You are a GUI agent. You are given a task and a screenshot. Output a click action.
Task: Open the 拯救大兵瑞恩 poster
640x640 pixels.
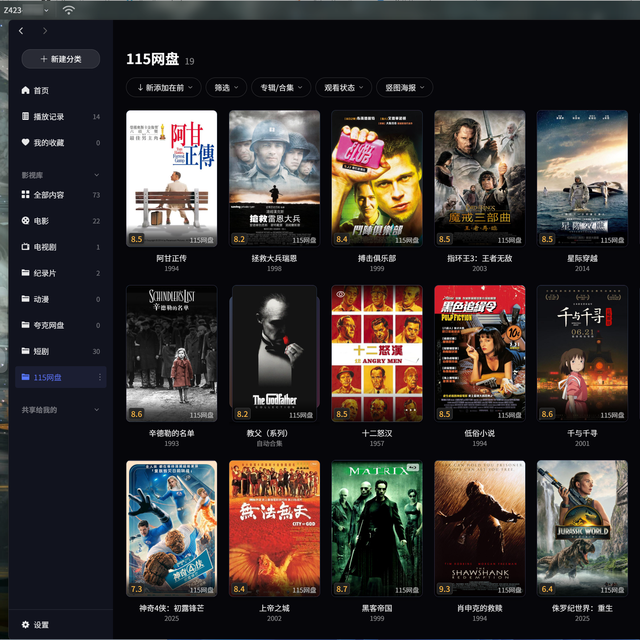274,178
